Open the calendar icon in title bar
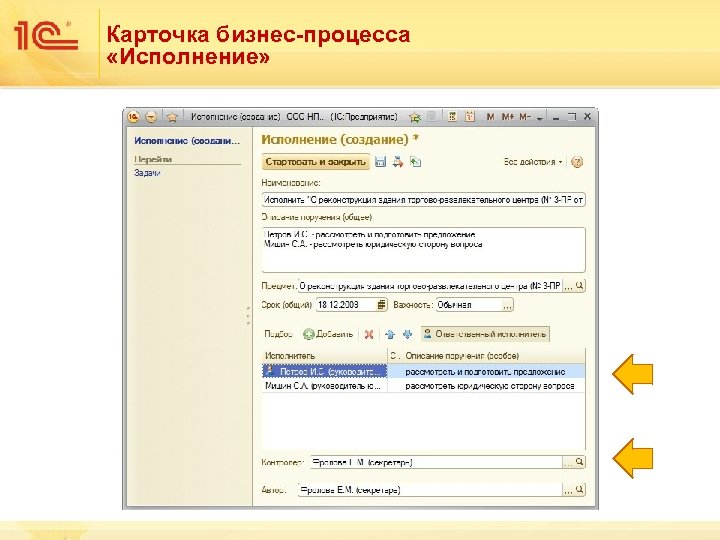Image resolution: width=720 pixels, height=540 pixels. click(x=470, y=117)
